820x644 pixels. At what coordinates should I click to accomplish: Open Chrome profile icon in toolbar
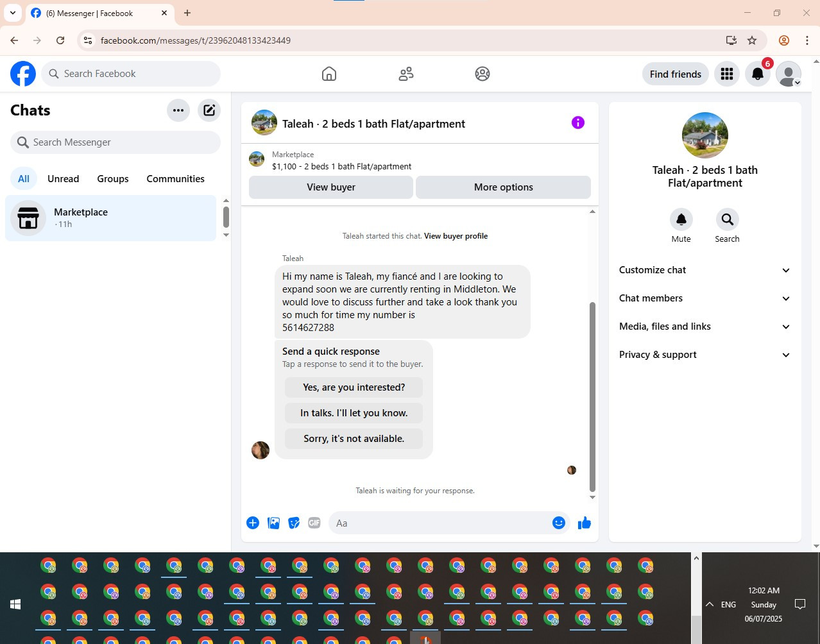[784, 40]
